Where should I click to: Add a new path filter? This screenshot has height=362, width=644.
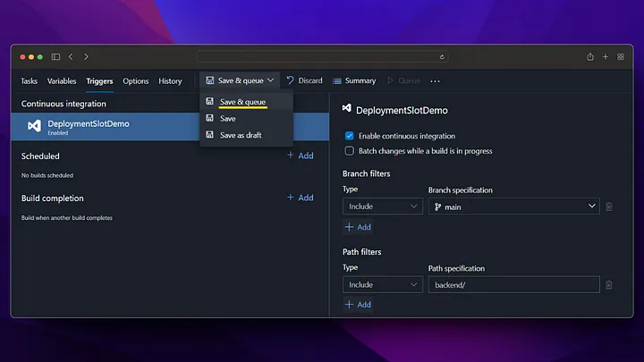pos(358,305)
